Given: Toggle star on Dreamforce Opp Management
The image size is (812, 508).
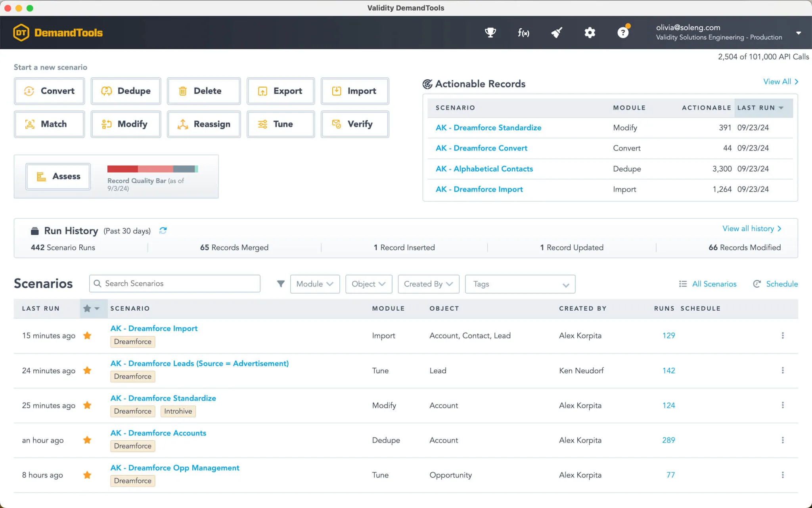Looking at the screenshot, I should pos(87,475).
